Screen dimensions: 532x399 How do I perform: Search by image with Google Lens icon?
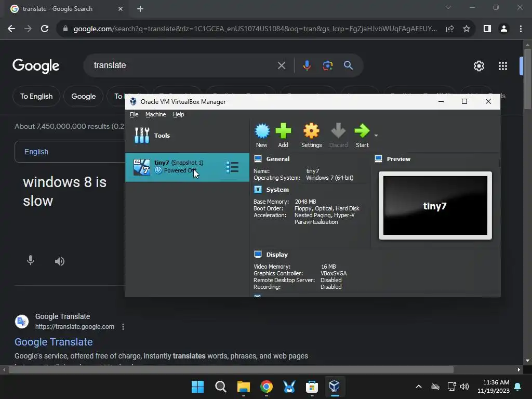coord(327,65)
